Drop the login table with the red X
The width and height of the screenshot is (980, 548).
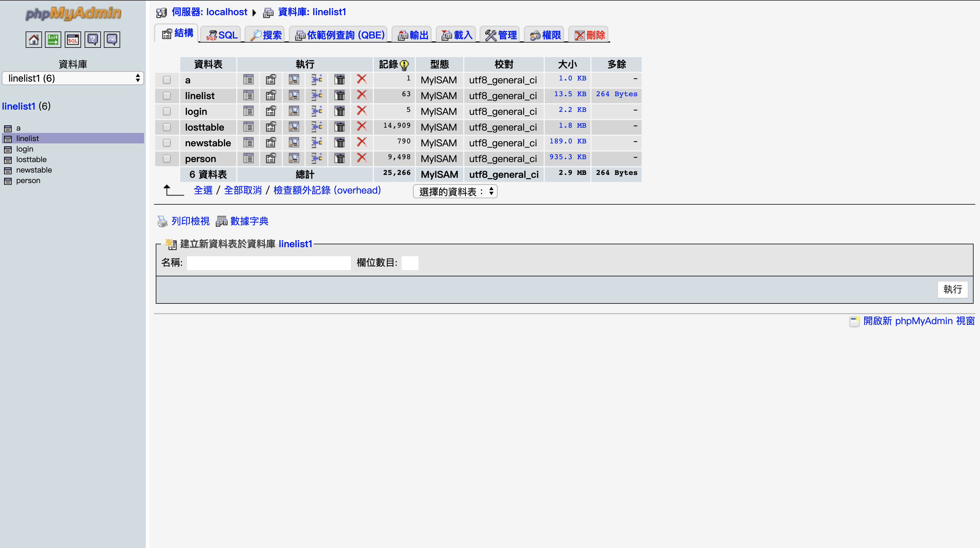click(361, 111)
